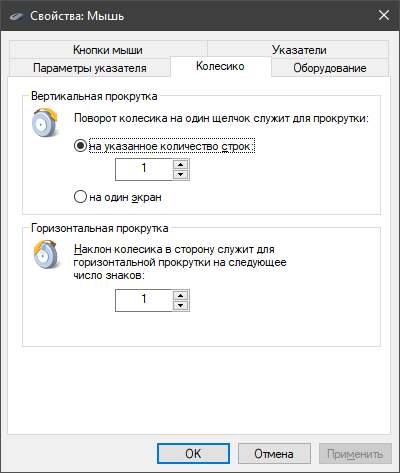Click the «Отмена» button
Image resolution: width=400 pixels, height=473 pixels.
coord(274,453)
